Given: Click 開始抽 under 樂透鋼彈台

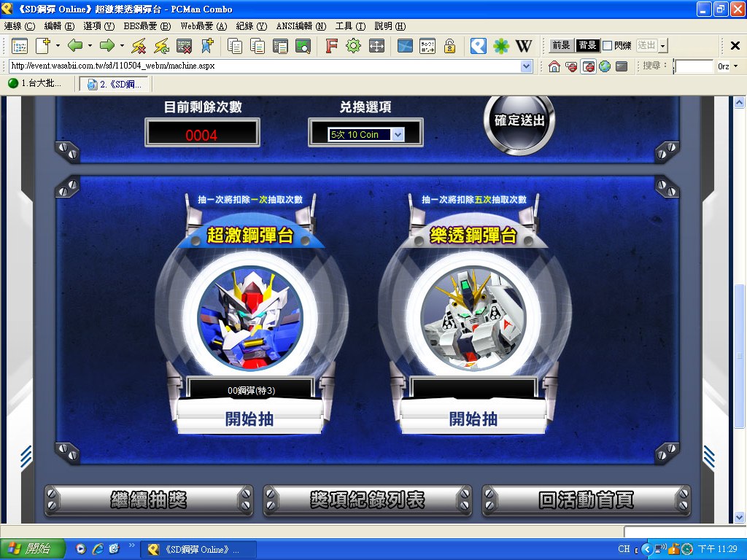Looking at the screenshot, I should (x=473, y=419).
